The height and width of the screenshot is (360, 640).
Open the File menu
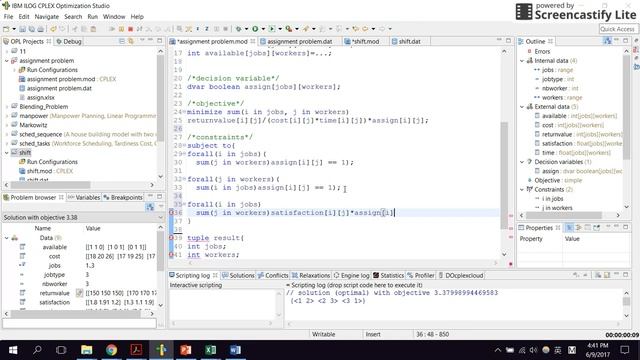(8, 17)
